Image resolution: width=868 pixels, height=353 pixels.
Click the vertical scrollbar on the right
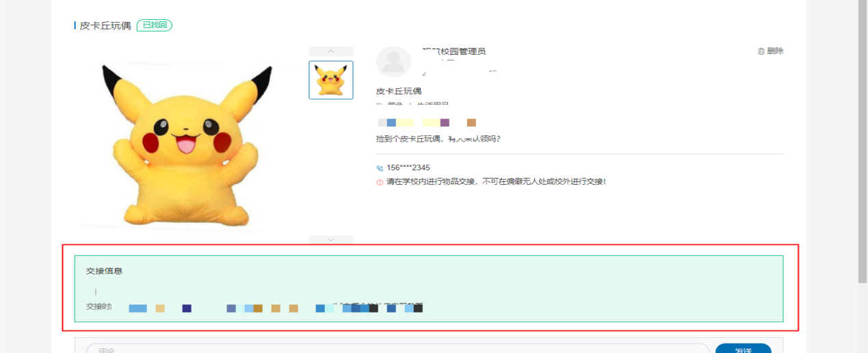coord(863,137)
